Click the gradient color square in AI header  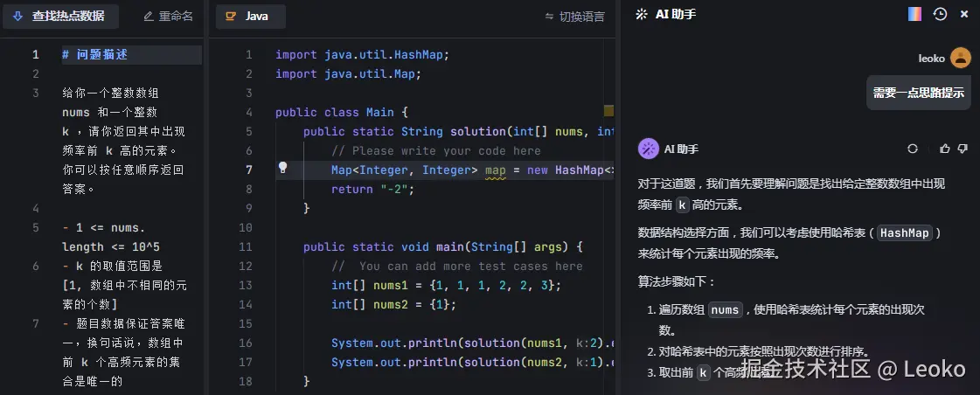[915, 14]
